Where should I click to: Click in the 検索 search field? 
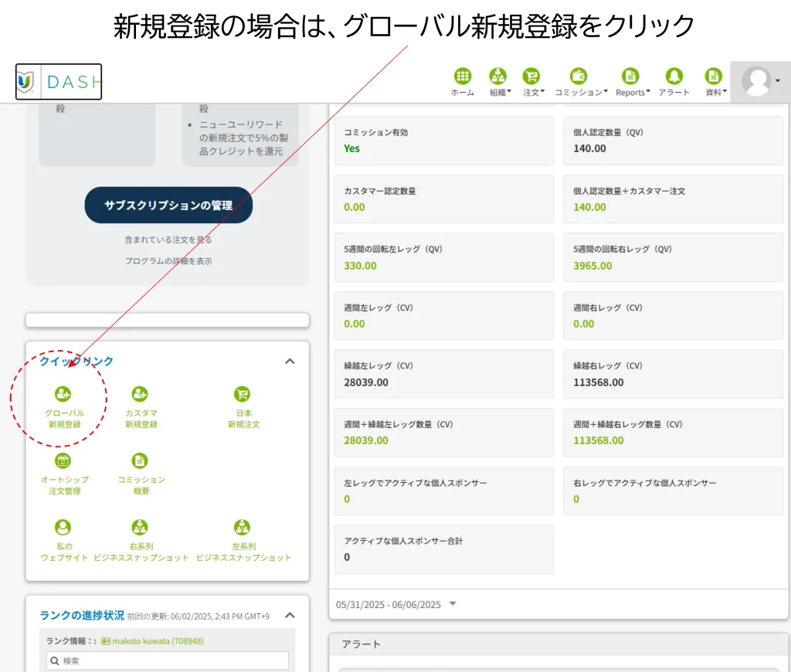coord(168,661)
